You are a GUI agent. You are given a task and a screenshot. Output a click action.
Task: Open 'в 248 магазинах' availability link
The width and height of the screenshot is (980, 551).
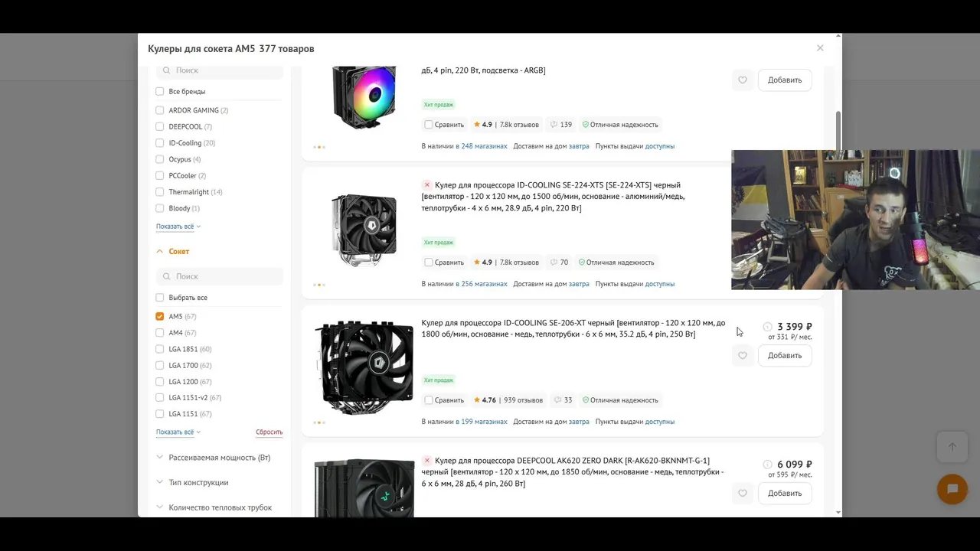pos(482,145)
